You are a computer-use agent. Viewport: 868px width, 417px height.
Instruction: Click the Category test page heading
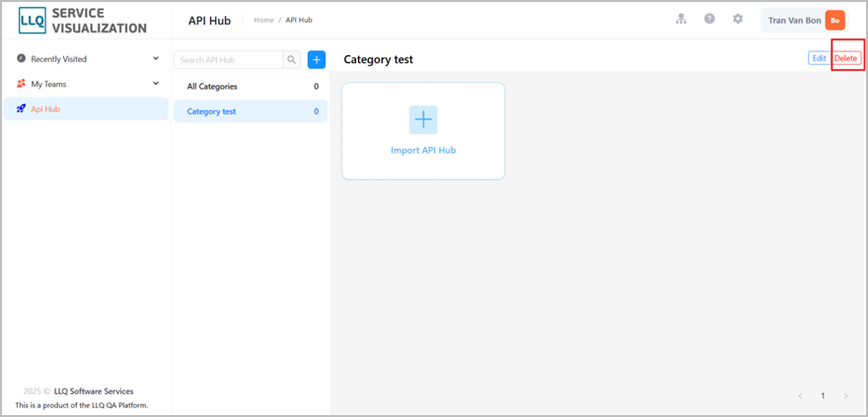(378, 59)
